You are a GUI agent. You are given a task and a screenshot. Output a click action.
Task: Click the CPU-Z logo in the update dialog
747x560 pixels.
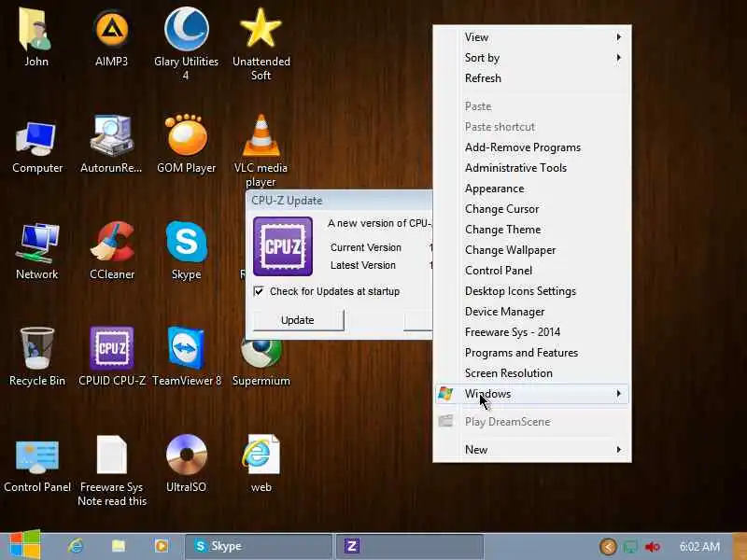pos(283,246)
